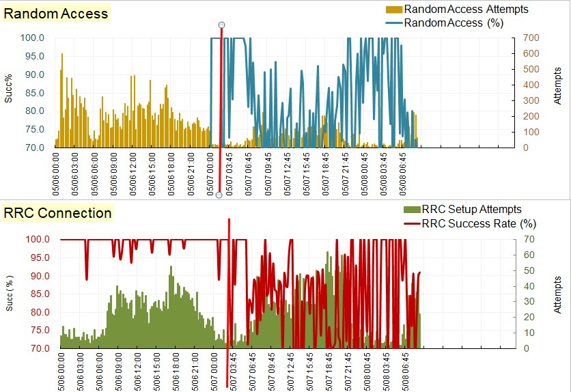Click the 100.0 tick on Random Access left axis
Screen dimensions: 571x392
pyautogui.click(x=33, y=38)
